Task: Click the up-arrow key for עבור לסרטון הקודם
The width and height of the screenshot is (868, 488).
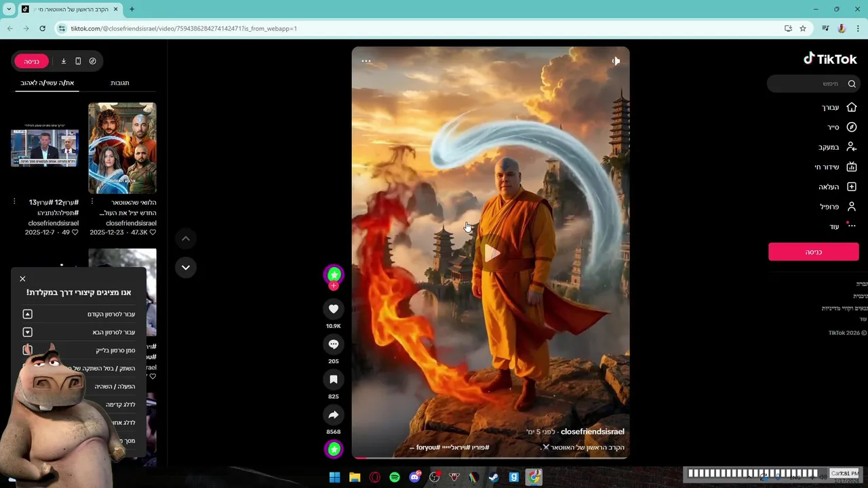Action: (28, 314)
